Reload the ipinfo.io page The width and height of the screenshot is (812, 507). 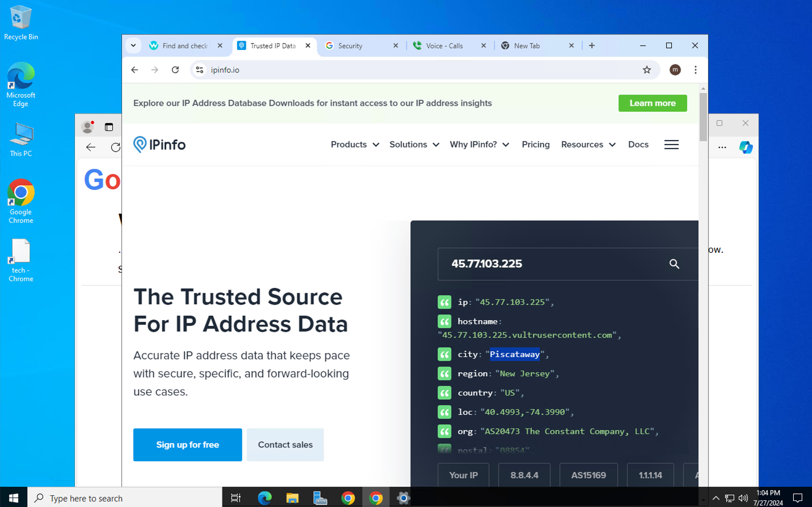coord(175,70)
